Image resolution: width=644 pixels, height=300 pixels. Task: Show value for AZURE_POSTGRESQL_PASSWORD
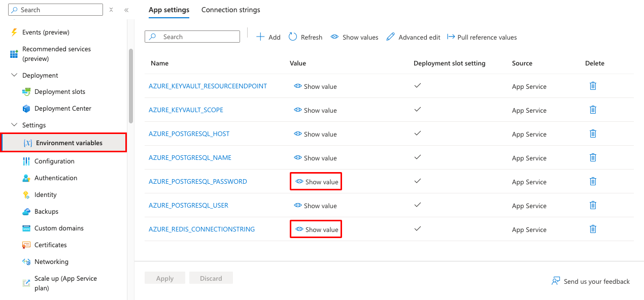tap(316, 181)
